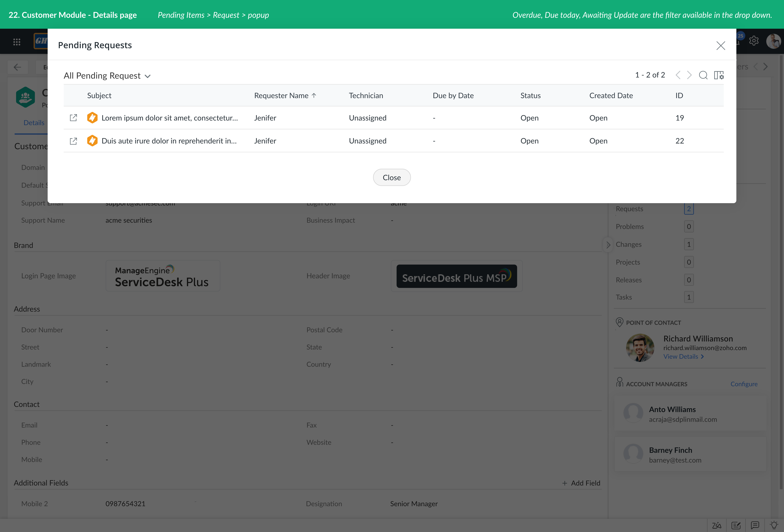Click the Close button in the popup
Screen dimensions: 784x532
[x=392, y=177]
